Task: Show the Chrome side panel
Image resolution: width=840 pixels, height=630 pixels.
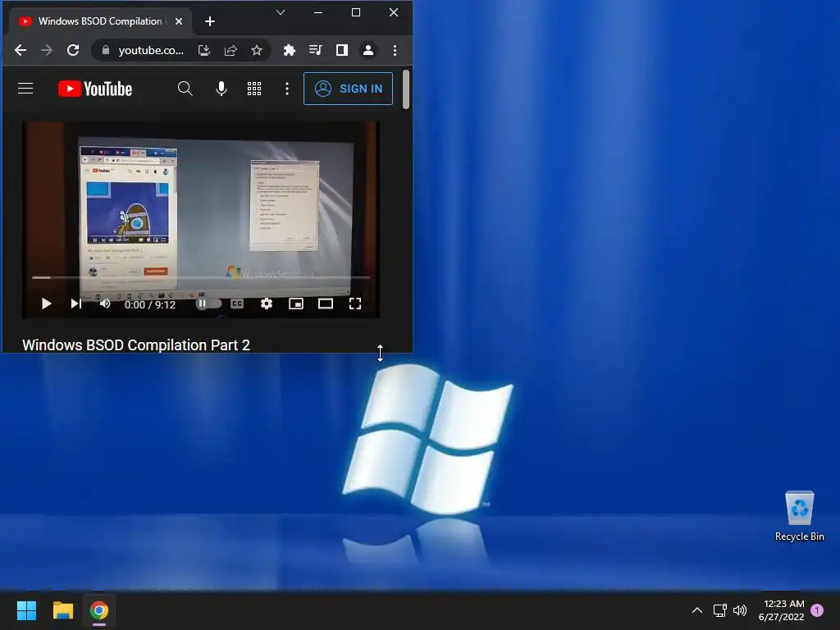Action: (x=342, y=50)
